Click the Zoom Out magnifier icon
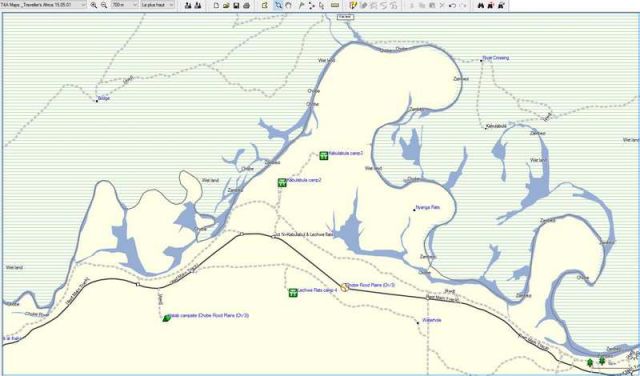Screen dimensions: 640x376 tap(104, 5)
